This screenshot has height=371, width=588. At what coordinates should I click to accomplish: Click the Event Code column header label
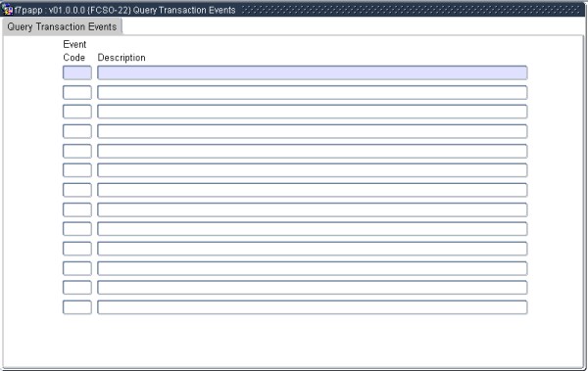click(74, 51)
